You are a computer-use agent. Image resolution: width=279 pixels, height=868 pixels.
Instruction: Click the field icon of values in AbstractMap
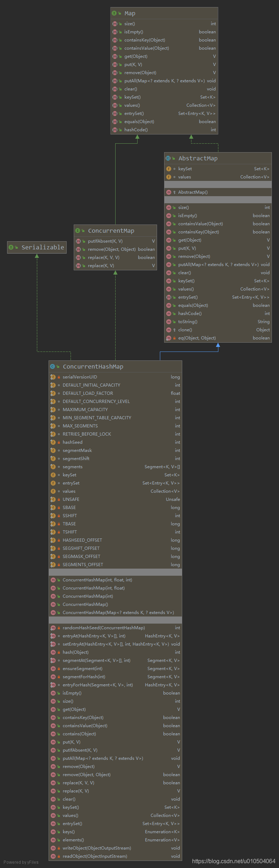pyautogui.click(x=169, y=177)
